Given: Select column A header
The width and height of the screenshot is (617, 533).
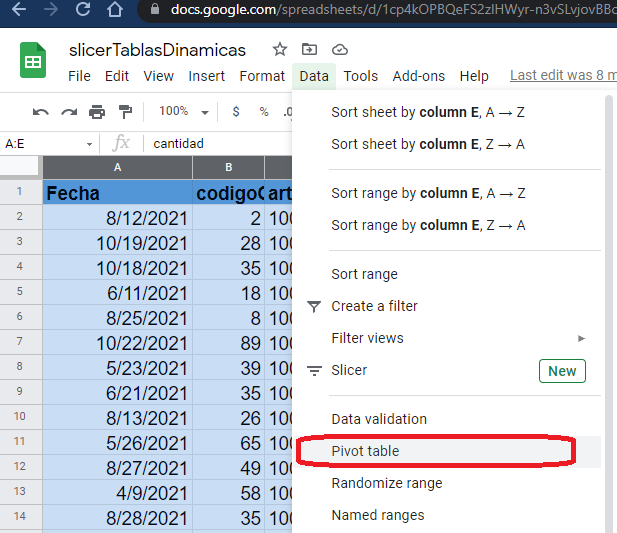Looking at the screenshot, I should point(117,168).
